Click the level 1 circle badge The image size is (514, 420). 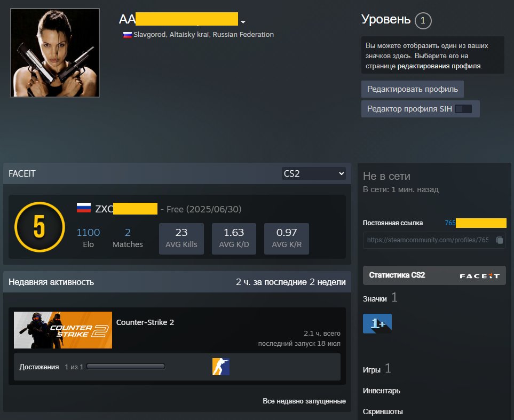(x=423, y=21)
